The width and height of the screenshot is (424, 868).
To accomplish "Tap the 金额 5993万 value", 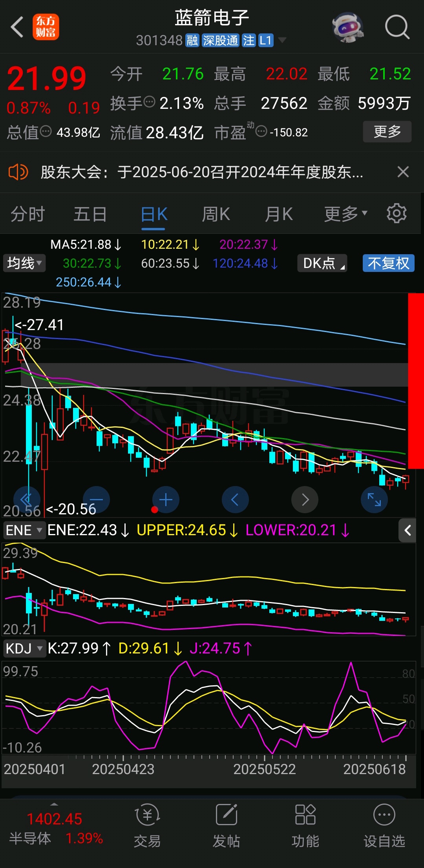I will click(384, 103).
